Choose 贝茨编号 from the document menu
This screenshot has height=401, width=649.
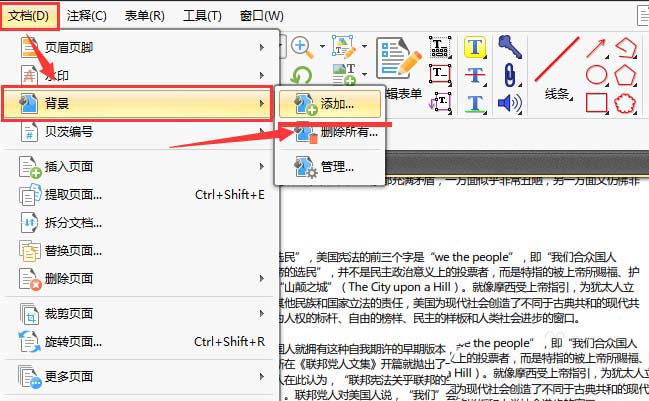tap(141, 132)
